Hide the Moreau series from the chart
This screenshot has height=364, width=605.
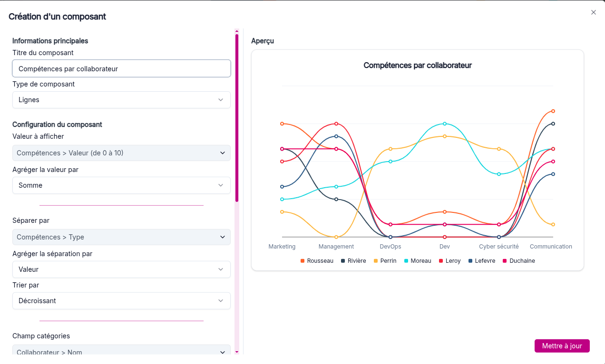coord(417,260)
